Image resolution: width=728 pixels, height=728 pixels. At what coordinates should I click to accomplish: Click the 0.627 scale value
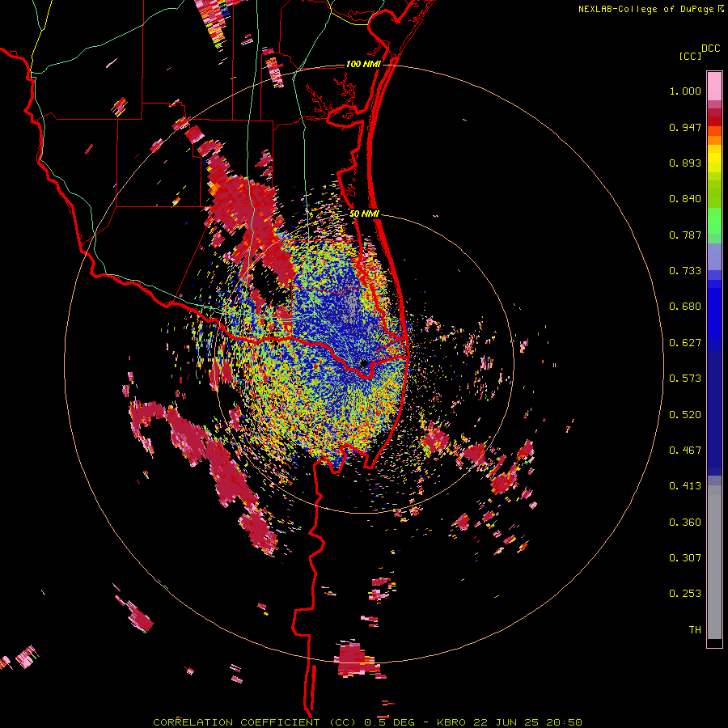tap(685, 343)
